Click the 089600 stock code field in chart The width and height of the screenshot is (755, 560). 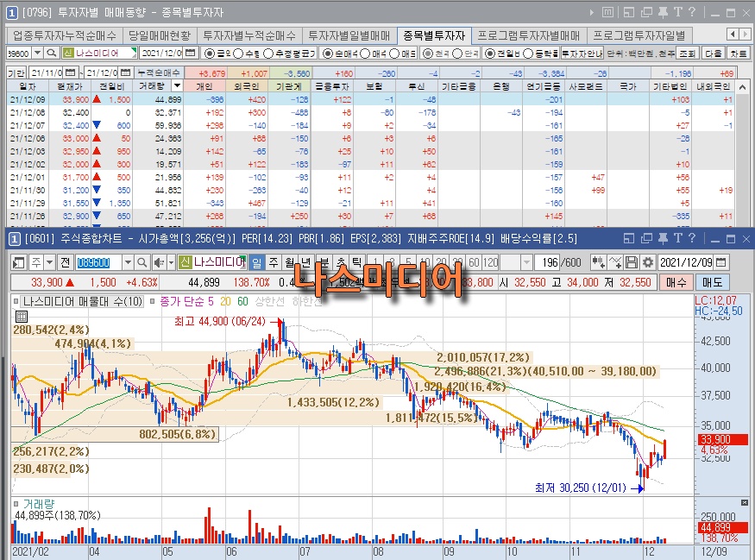tap(98, 262)
